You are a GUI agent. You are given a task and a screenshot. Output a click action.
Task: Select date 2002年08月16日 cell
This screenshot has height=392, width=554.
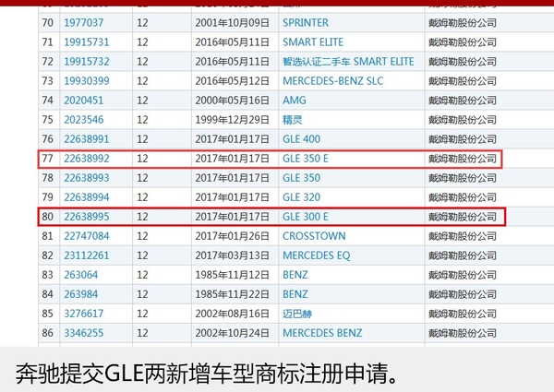[232, 314]
